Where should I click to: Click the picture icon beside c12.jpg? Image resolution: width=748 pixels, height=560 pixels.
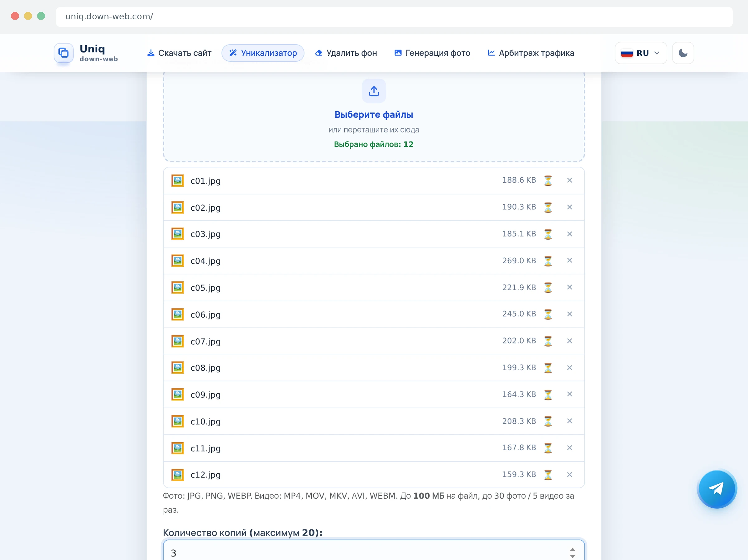pyautogui.click(x=178, y=475)
